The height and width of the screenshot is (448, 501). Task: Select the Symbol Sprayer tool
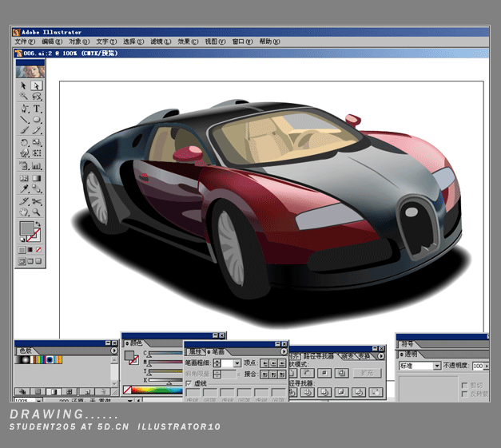click(x=24, y=166)
